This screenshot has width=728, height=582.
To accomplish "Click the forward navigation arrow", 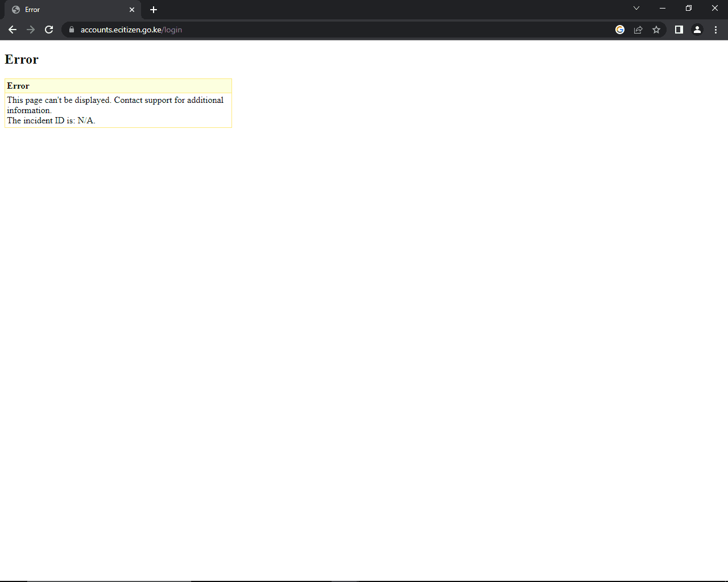I will click(31, 30).
